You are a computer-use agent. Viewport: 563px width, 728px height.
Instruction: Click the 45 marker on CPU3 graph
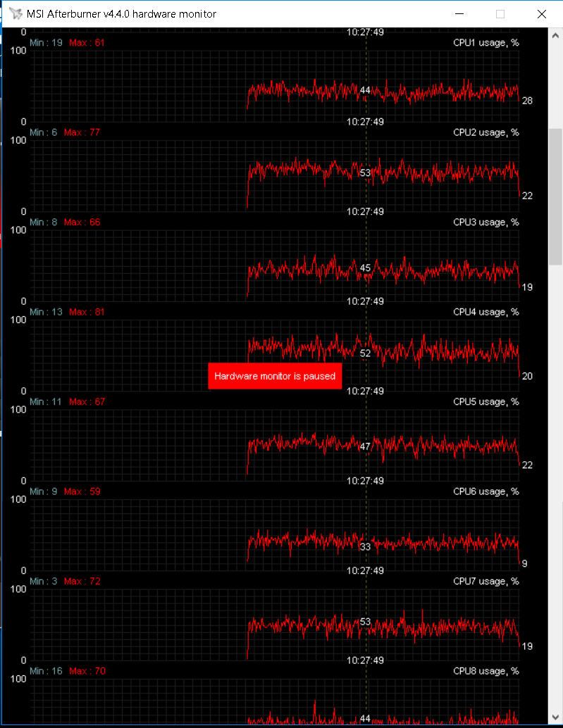[365, 268]
